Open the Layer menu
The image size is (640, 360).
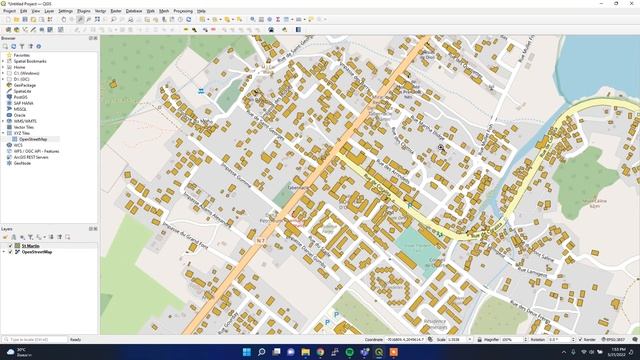pos(49,11)
